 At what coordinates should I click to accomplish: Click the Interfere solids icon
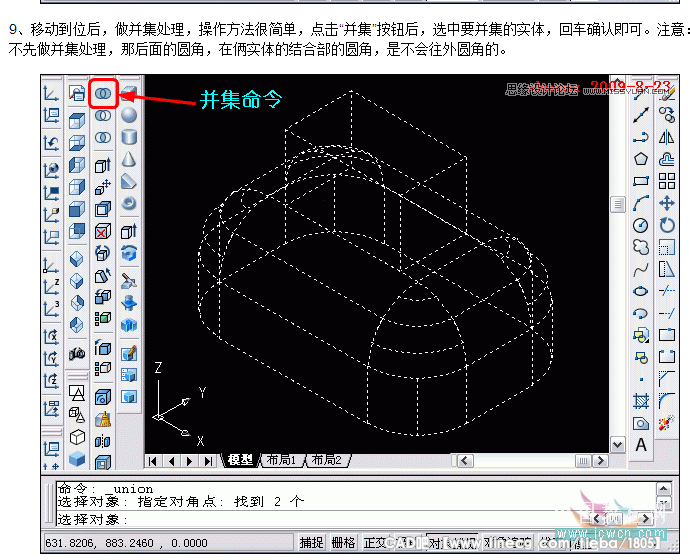pyautogui.click(x=129, y=325)
